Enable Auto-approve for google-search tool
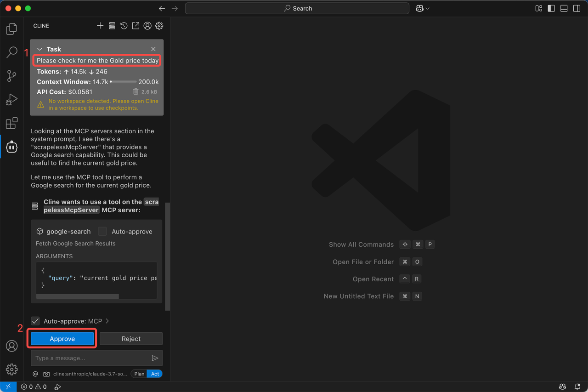This screenshot has height=392, width=588. click(102, 231)
